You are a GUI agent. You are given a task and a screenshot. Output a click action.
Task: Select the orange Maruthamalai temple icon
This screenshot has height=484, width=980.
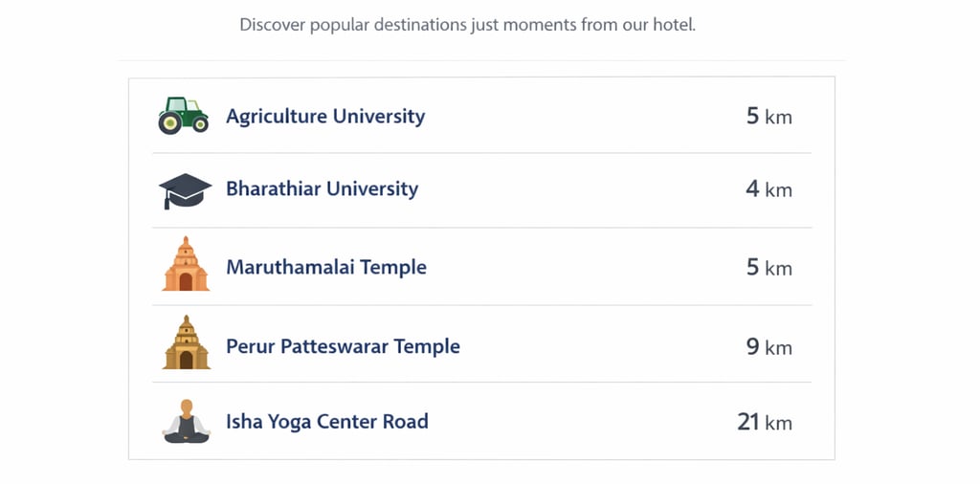[186, 264]
